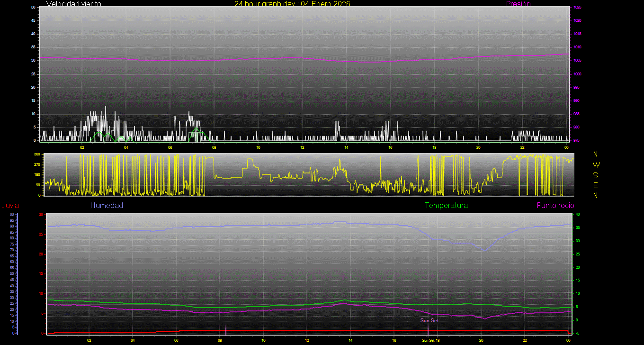Click the 'Presión' label at top right
Screen dimensions: 644x345
[518, 4]
